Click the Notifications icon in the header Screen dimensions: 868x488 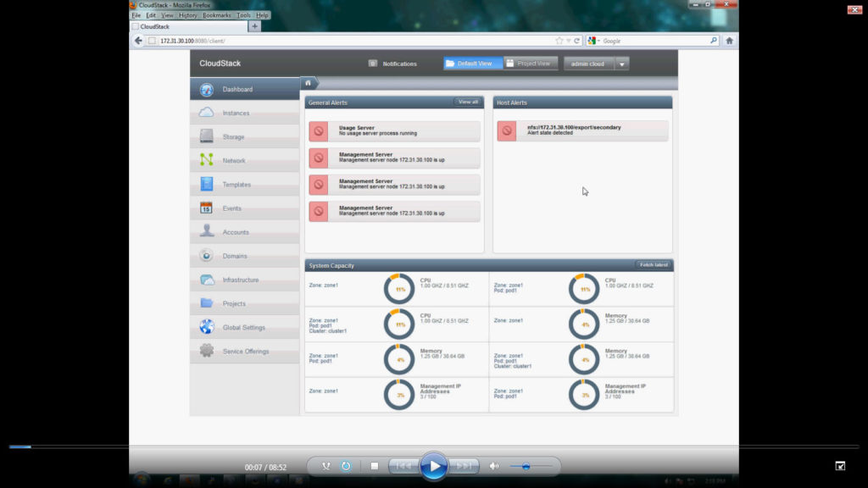click(x=373, y=64)
